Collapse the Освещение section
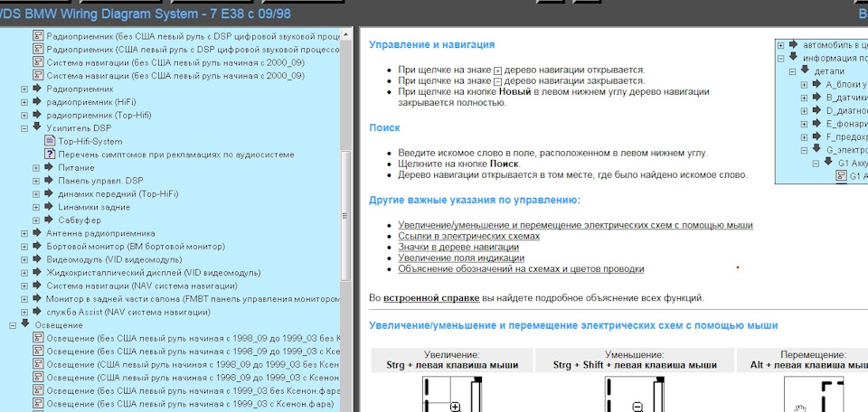This screenshot has width=868, height=412. coord(13,326)
